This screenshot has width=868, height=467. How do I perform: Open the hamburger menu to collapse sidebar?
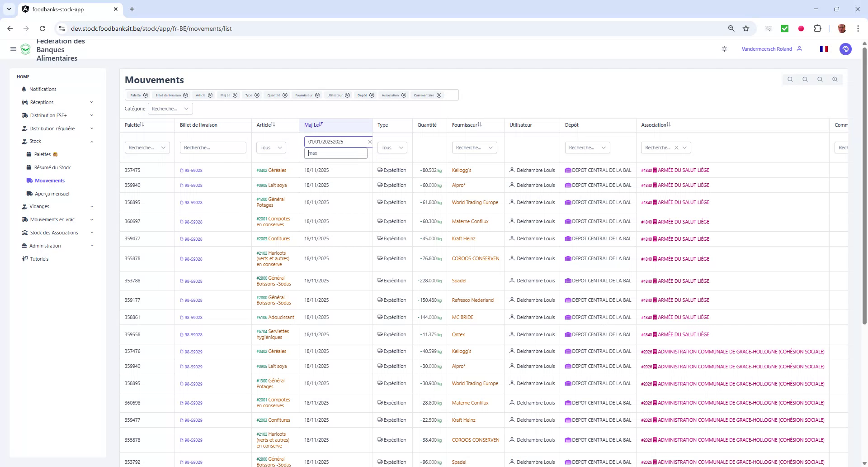click(x=13, y=49)
